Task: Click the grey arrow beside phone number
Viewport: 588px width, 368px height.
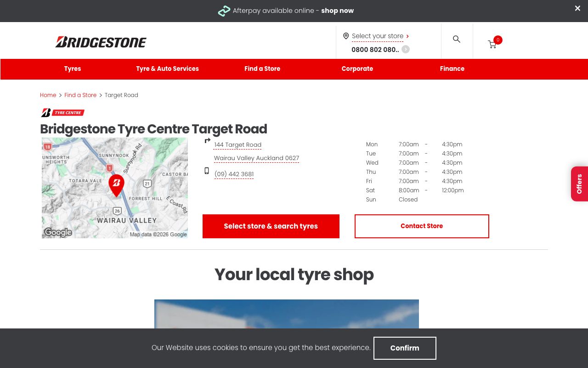Action: [406, 49]
